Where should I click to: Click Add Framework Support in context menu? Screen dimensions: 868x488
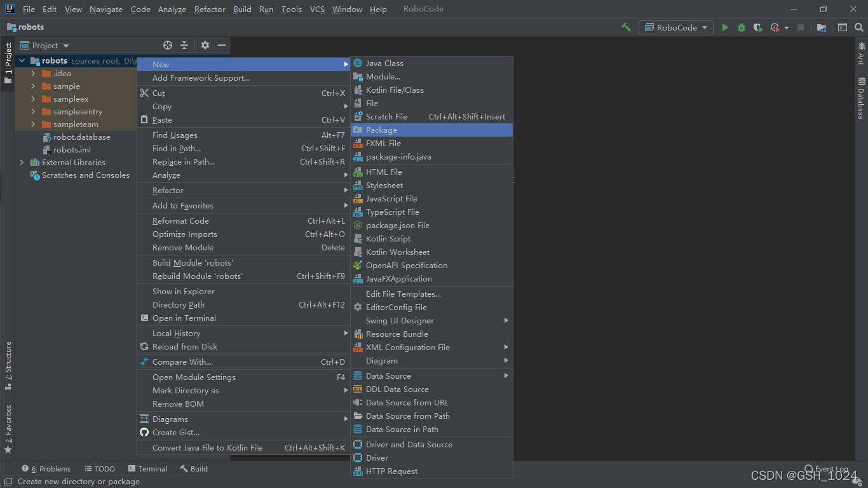(243, 78)
